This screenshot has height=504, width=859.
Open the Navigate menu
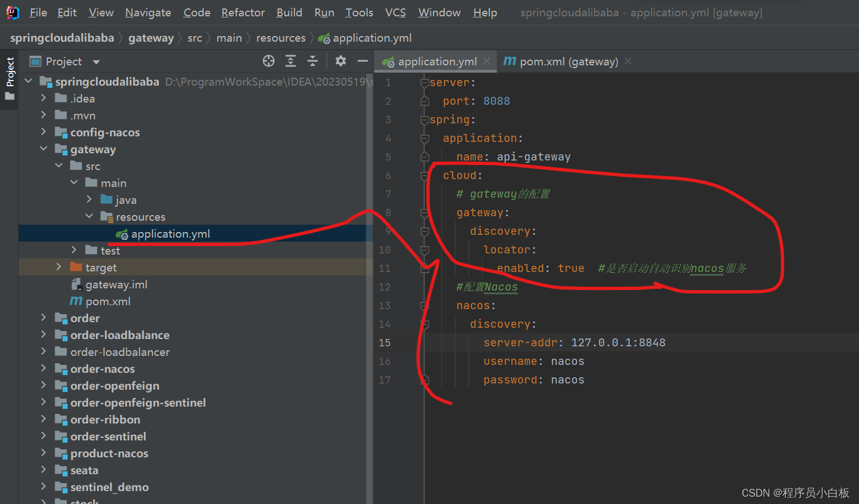click(148, 12)
